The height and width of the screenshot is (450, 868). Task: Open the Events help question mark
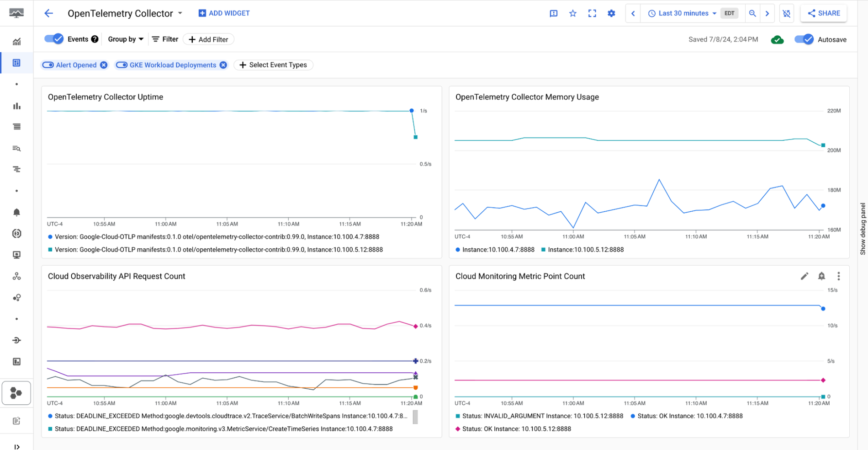click(95, 39)
